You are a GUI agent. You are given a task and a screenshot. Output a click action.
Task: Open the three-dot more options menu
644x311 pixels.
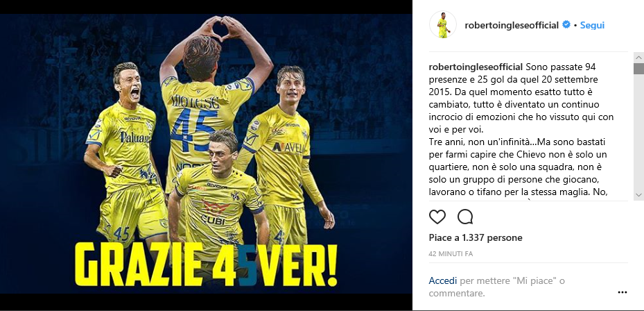tap(623, 292)
